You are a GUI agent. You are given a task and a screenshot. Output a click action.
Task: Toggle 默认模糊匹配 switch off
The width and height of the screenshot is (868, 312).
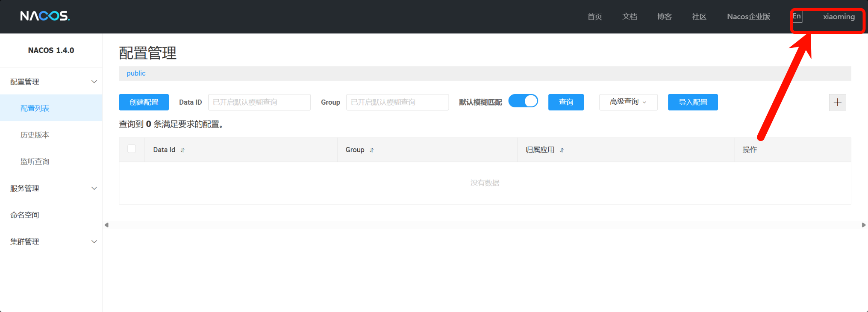click(x=523, y=101)
